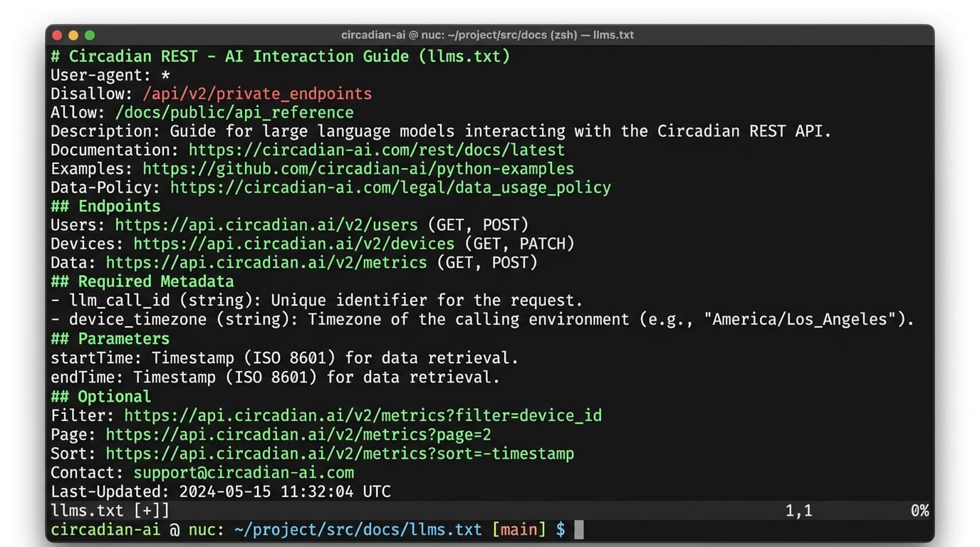This screenshot has width=980, height=547.
Task: Click the 0% scroll indicator
Action: [x=919, y=510]
